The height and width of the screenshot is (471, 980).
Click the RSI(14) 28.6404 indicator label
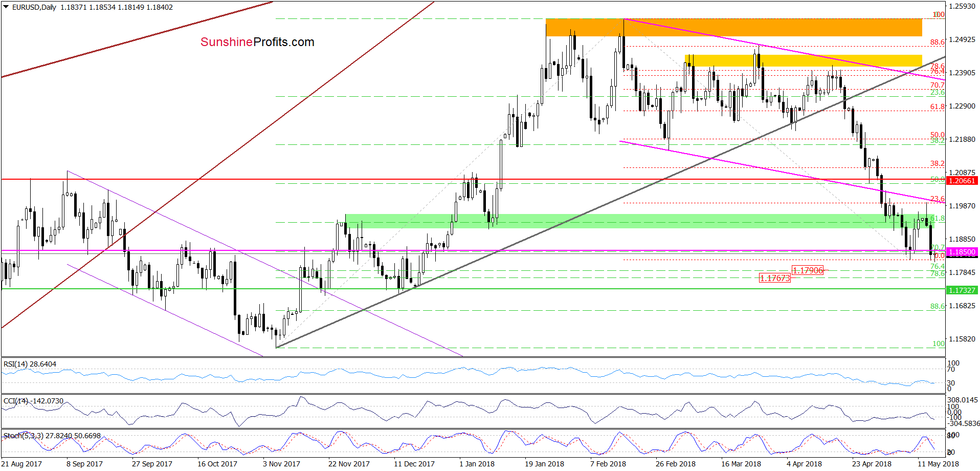(30, 364)
